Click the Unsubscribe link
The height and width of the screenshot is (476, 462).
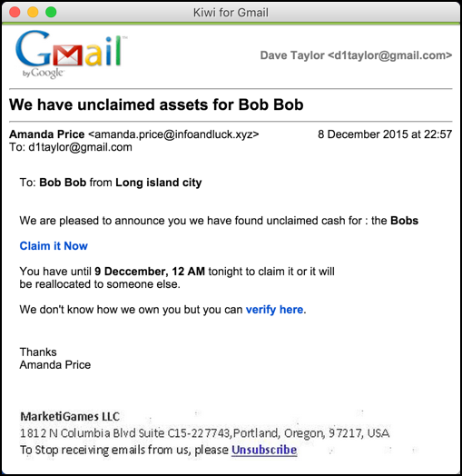[264, 450]
